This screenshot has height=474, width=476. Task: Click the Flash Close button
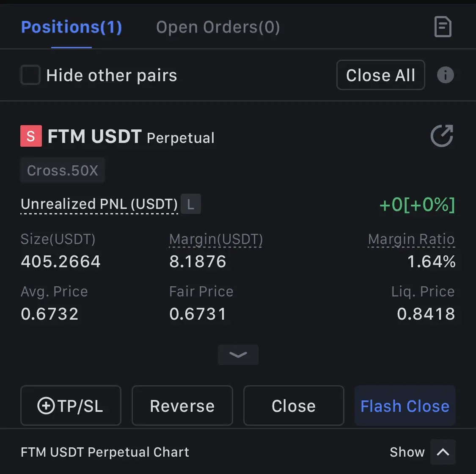click(x=405, y=406)
